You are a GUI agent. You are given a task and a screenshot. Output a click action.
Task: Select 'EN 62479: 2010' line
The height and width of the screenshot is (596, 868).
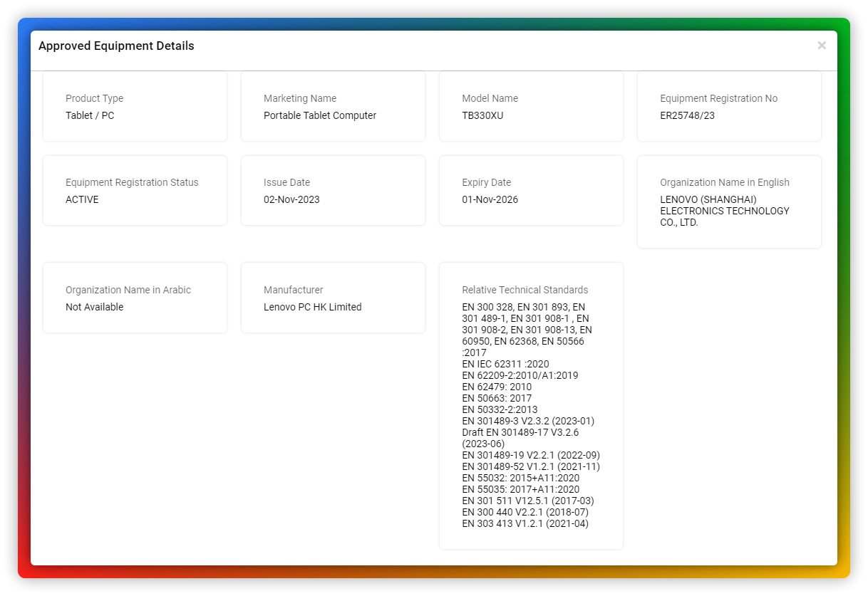497,387
